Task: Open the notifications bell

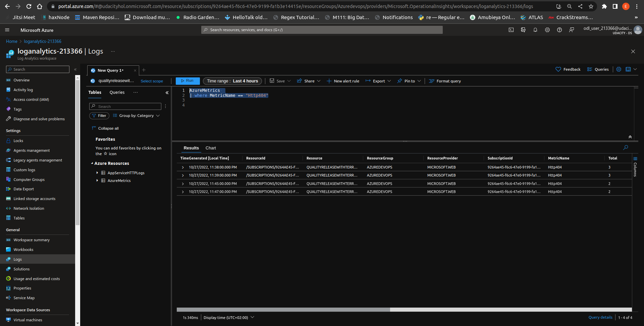Action: (x=535, y=30)
